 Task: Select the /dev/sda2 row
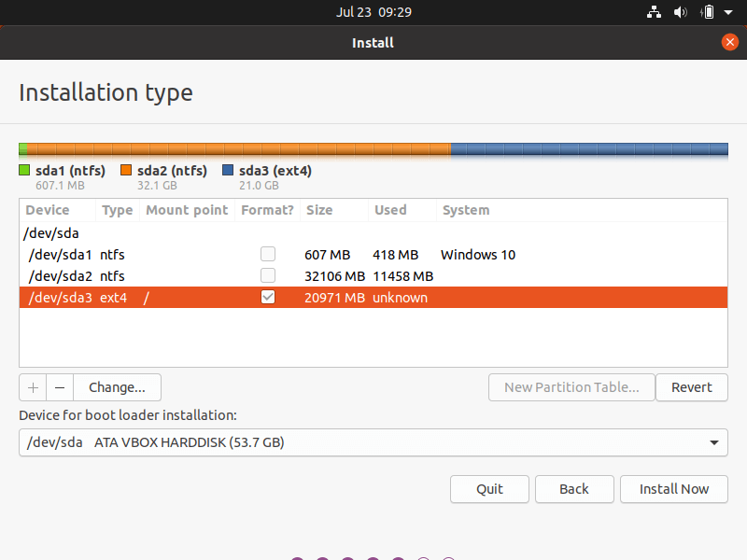tap(373, 276)
